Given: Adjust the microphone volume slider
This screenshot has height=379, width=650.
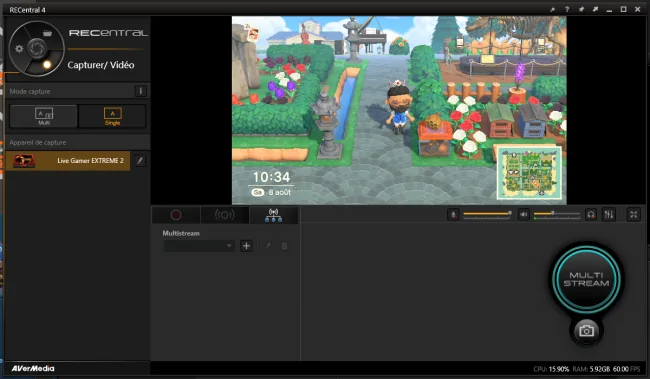Looking at the screenshot, I should (487, 214).
